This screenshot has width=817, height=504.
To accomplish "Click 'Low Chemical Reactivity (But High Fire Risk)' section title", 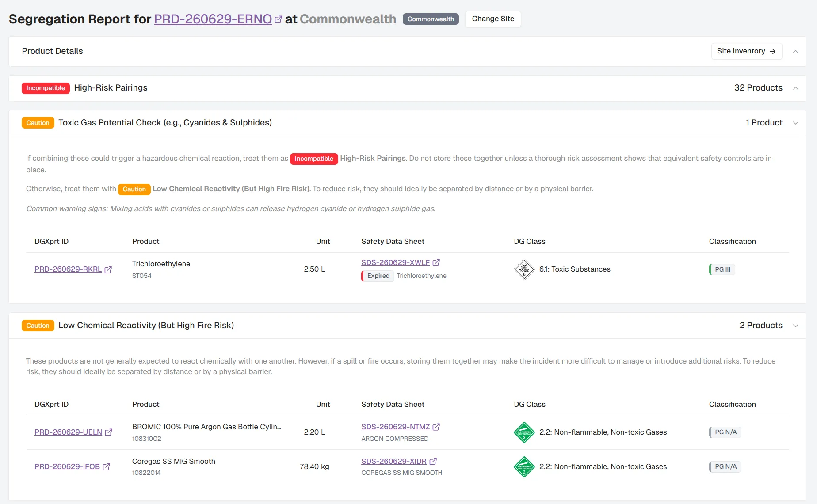I will click(x=146, y=325).
